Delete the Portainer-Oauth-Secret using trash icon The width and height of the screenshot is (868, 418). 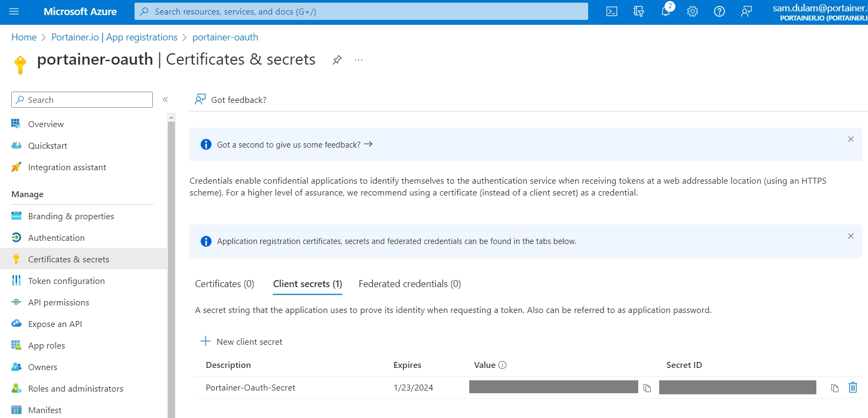[853, 387]
